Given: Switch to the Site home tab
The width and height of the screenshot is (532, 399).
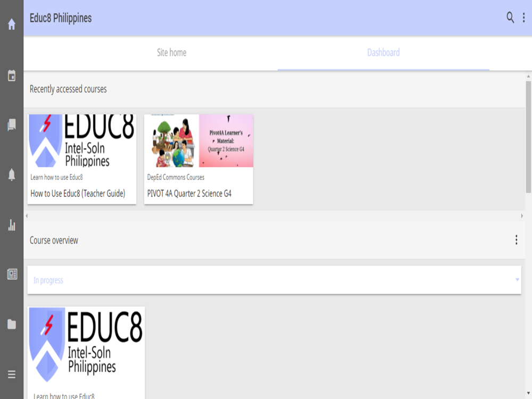Looking at the screenshot, I should [x=171, y=53].
